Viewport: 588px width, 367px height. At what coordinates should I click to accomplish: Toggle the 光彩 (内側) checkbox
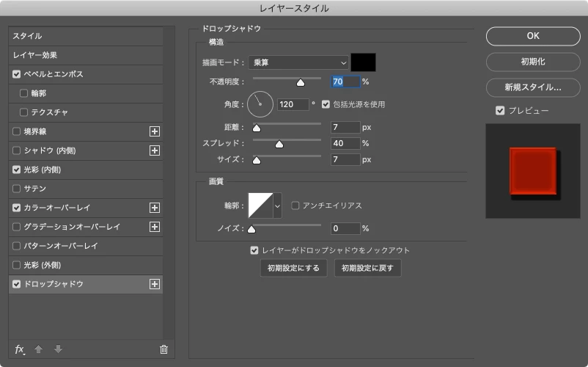(x=17, y=170)
